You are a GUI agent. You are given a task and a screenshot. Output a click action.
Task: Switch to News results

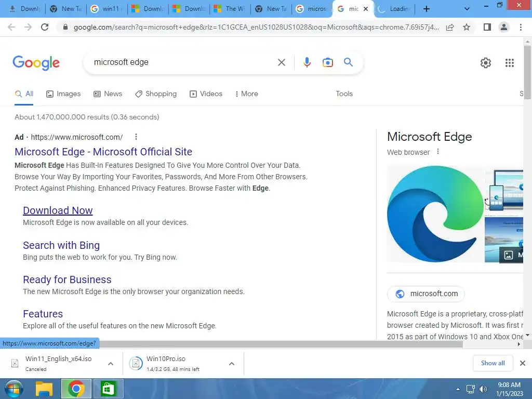108,94
